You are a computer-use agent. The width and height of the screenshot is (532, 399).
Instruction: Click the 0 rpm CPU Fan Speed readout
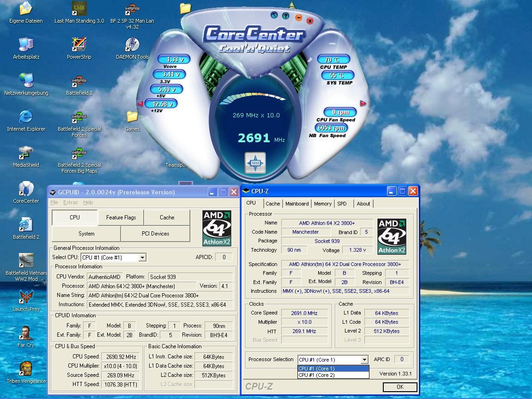(x=340, y=112)
